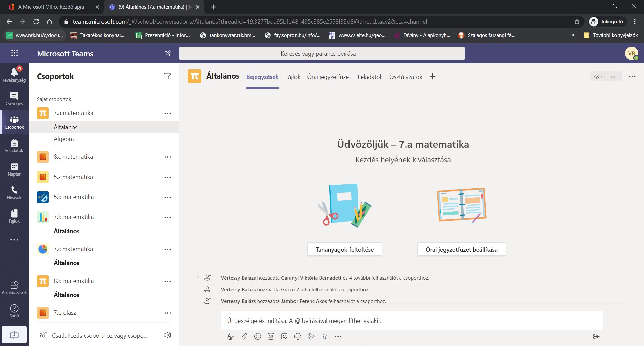The height and width of the screenshot is (346, 644).
Task: Open the VB profile avatar
Action: (x=631, y=53)
